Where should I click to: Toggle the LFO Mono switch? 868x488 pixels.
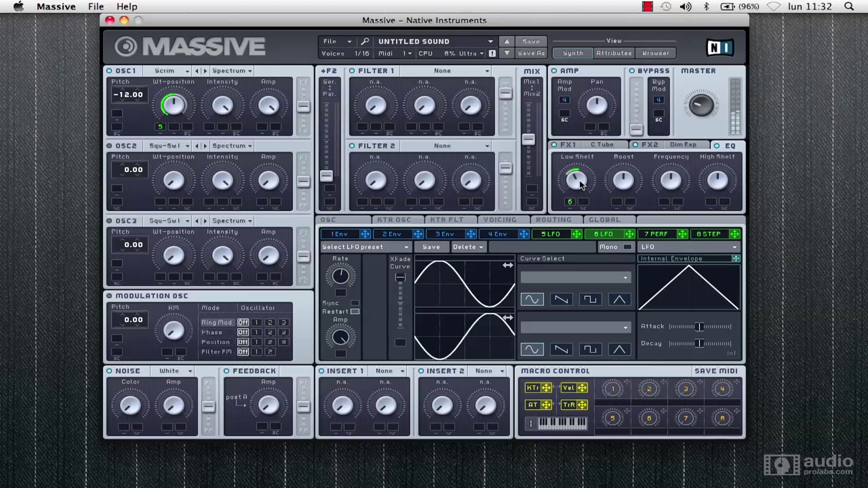tap(627, 247)
